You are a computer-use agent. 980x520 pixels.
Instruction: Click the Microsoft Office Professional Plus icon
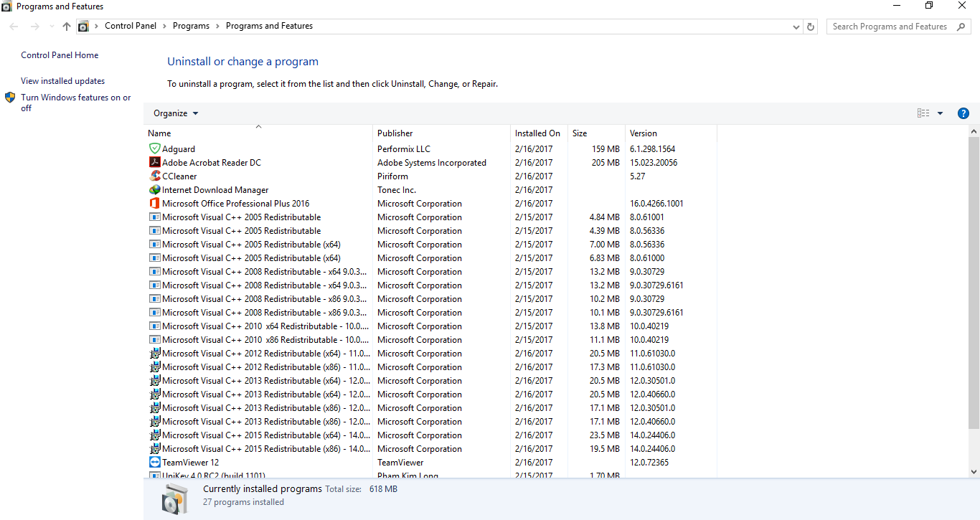click(154, 204)
